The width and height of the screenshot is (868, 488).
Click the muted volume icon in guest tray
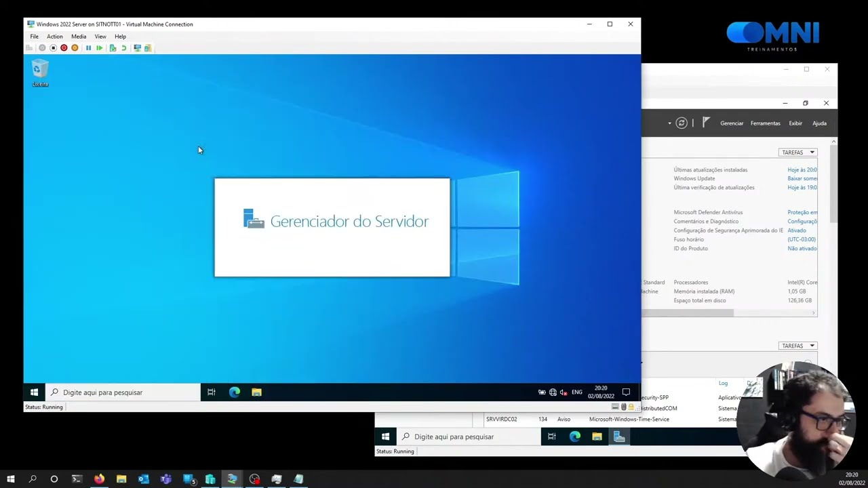pos(564,392)
